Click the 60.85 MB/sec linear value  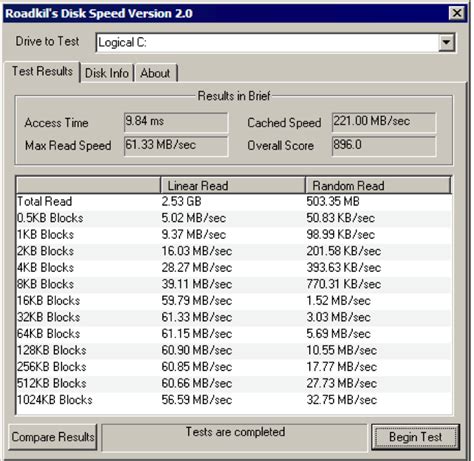(197, 367)
